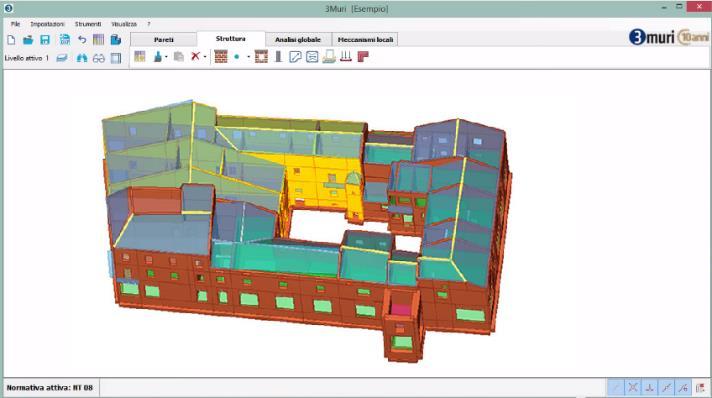Save the model with the floppy icon
Viewport: 712px width, 398px height.
45,40
